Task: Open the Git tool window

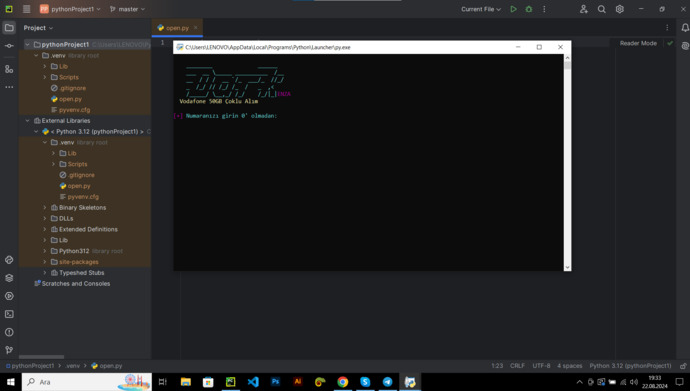Action: pyautogui.click(x=9, y=350)
